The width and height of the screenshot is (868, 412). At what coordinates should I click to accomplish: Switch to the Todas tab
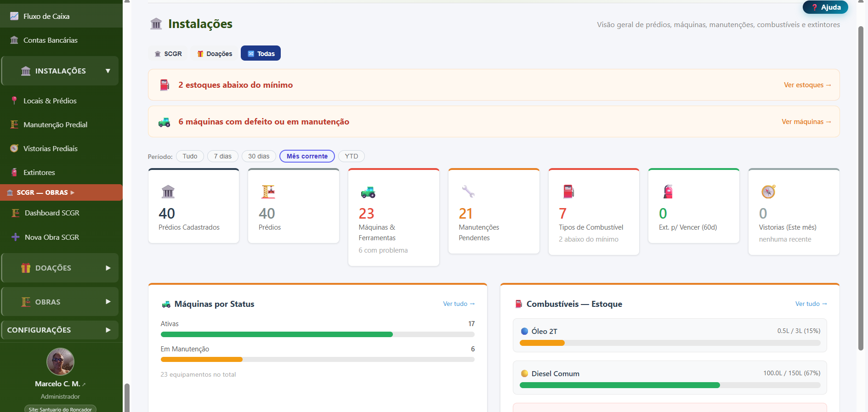[261, 53]
